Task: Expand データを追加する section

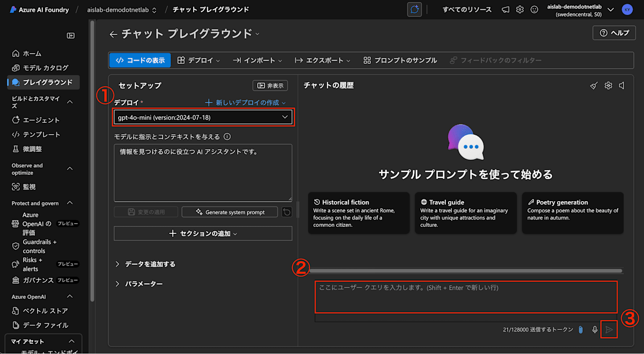Action: tap(146, 264)
